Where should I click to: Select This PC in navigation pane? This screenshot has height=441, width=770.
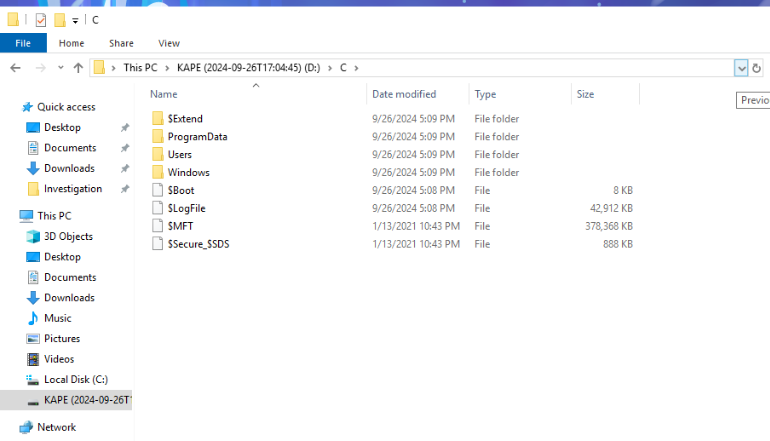pos(55,216)
